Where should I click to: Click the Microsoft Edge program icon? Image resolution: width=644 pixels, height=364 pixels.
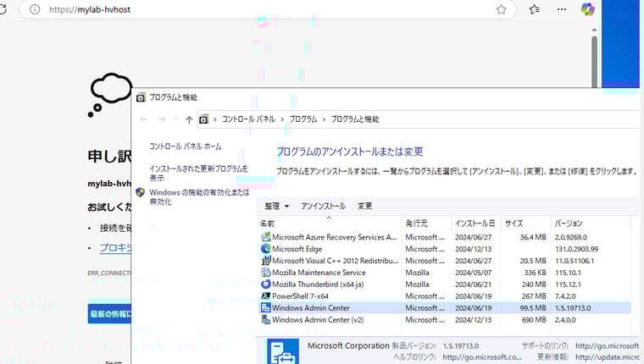(x=266, y=249)
